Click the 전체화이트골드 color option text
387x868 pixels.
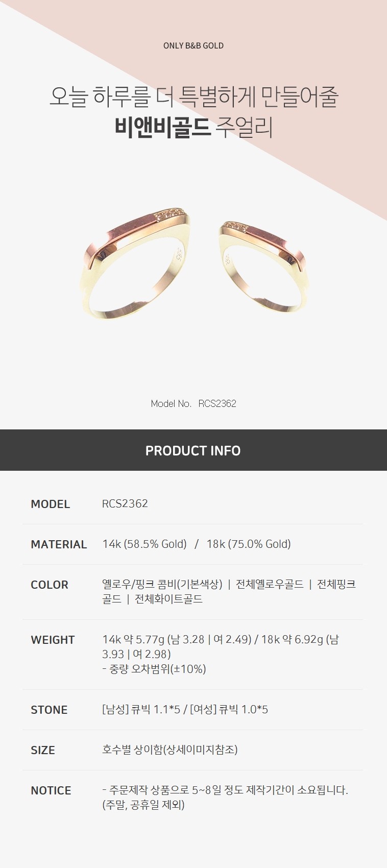168,599
